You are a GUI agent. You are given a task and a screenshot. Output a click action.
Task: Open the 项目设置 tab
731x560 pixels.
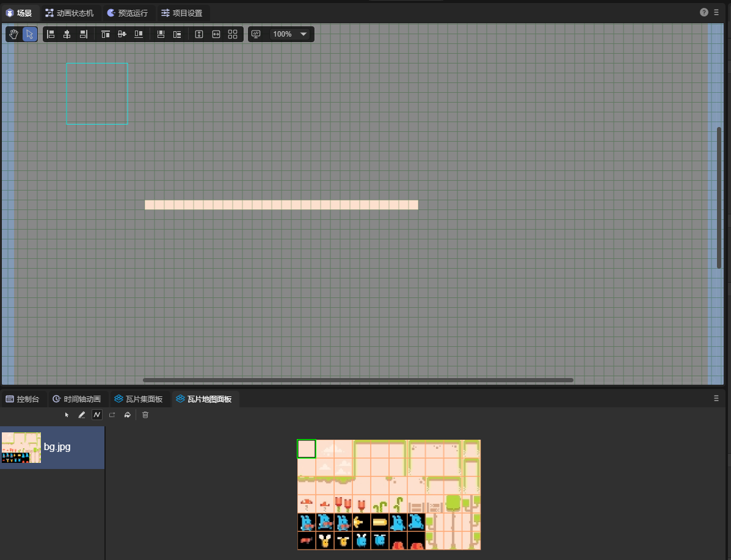point(181,13)
